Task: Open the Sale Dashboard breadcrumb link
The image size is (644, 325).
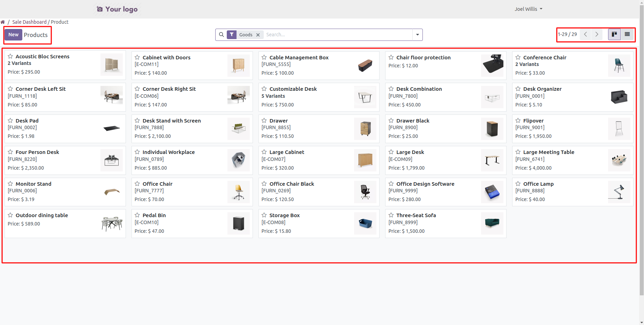Action: click(x=29, y=22)
